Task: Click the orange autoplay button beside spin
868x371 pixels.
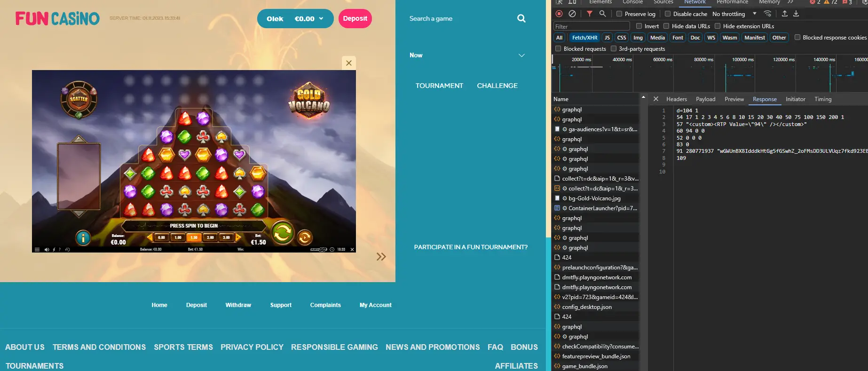Action: click(305, 238)
